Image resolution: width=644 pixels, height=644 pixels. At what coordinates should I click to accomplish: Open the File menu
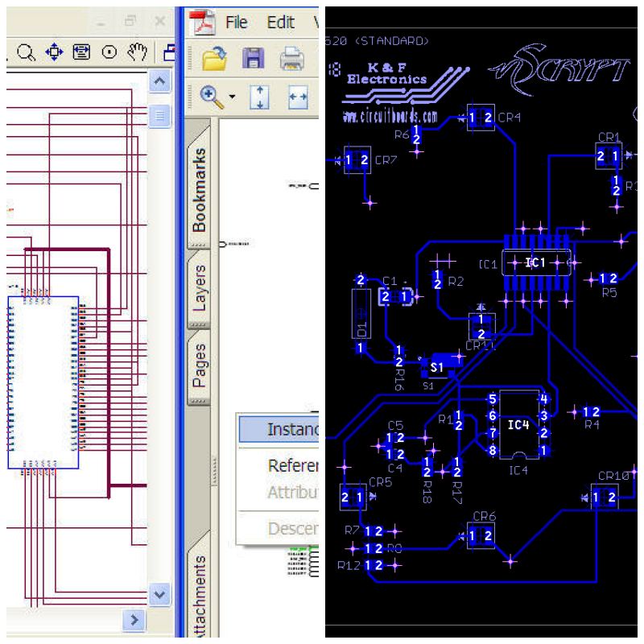point(236,23)
